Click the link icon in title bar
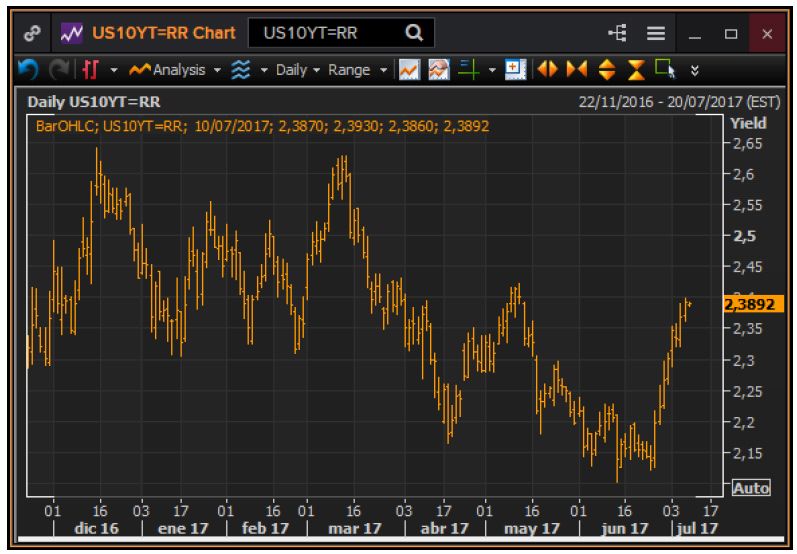The image size is (797, 554). [x=31, y=33]
